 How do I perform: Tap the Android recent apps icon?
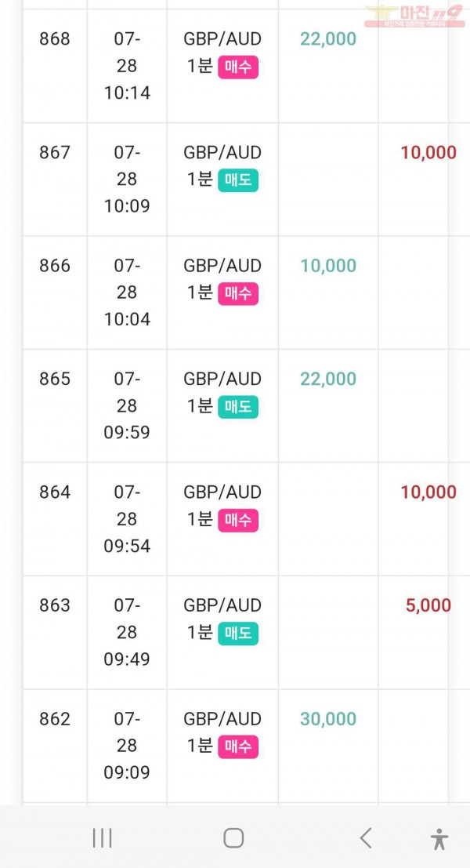[x=103, y=838]
